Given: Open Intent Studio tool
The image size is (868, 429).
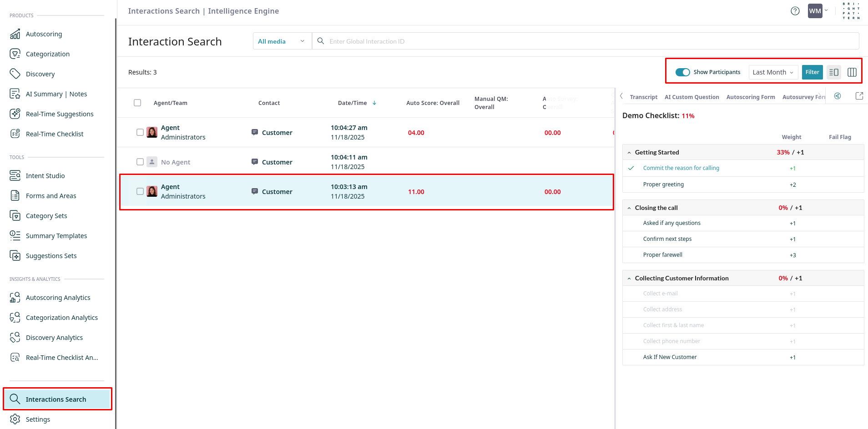Looking at the screenshot, I should pos(45,176).
